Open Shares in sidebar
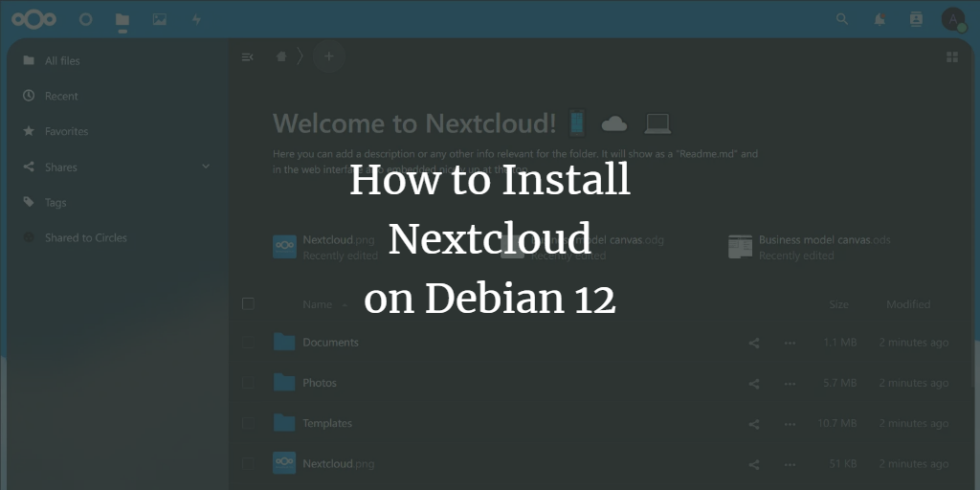Image resolution: width=980 pixels, height=490 pixels. [60, 167]
